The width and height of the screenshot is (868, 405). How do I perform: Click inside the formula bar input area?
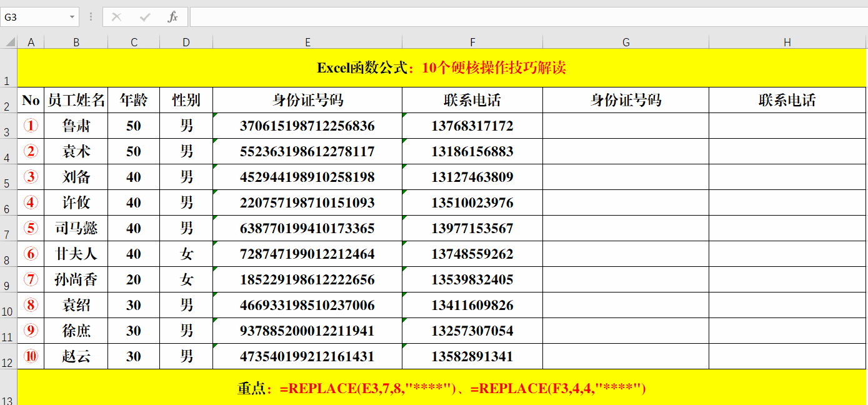pyautogui.click(x=437, y=17)
